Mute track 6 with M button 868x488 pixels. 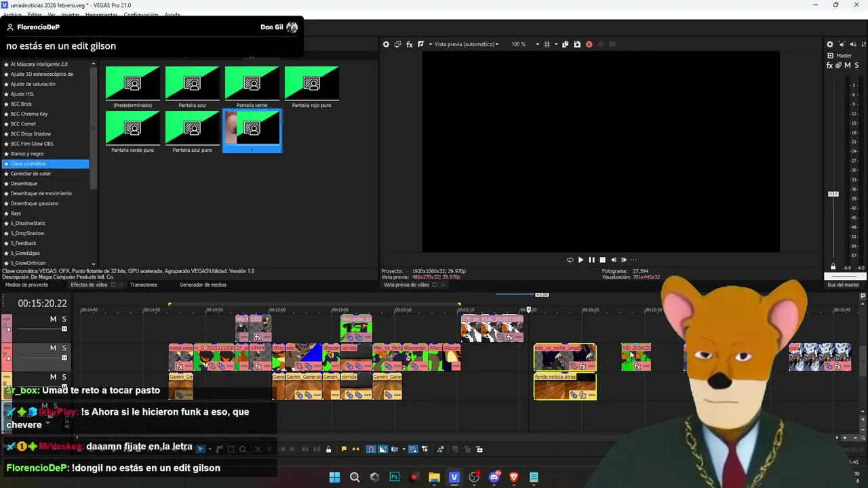pos(53,319)
